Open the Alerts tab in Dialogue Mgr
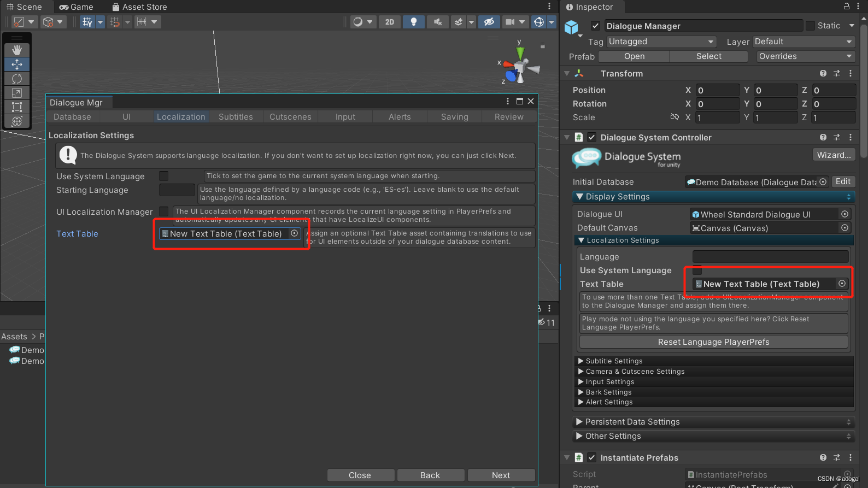 [x=400, y=117]
